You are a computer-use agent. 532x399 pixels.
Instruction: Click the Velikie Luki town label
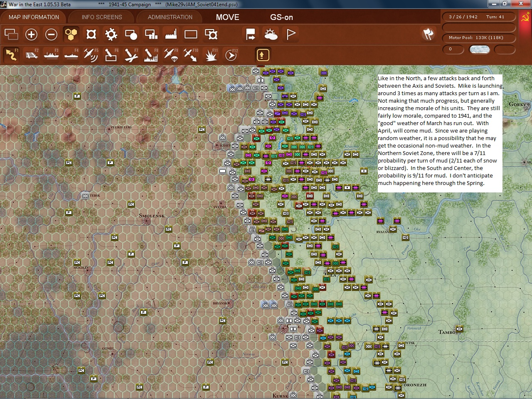(x=121, y=127)
